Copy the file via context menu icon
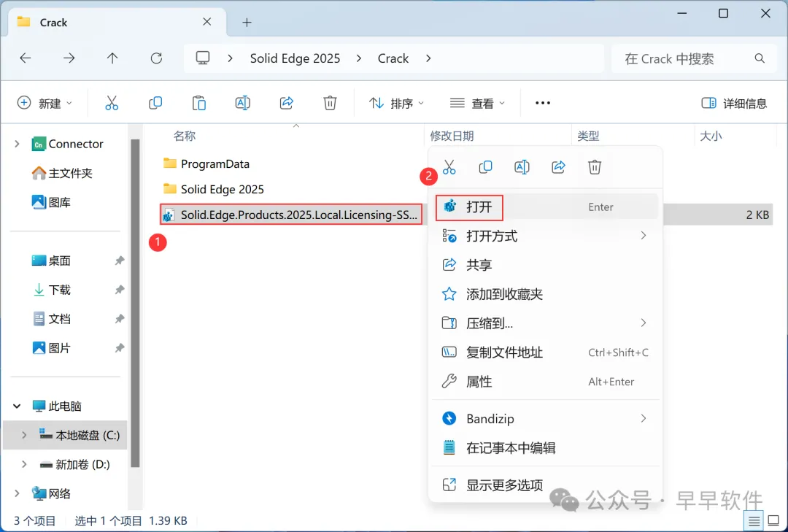788x532 pixels. pyautogui.click(x=485, y=167)
